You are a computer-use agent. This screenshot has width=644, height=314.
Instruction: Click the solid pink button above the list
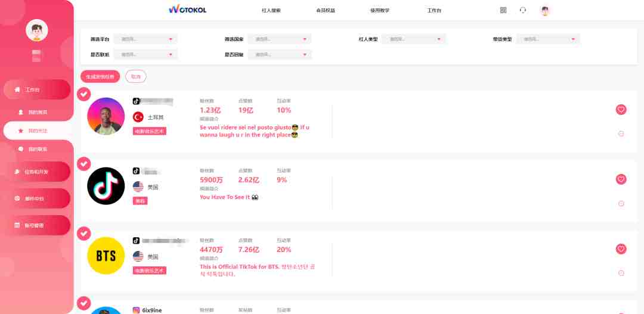(100, 76)
